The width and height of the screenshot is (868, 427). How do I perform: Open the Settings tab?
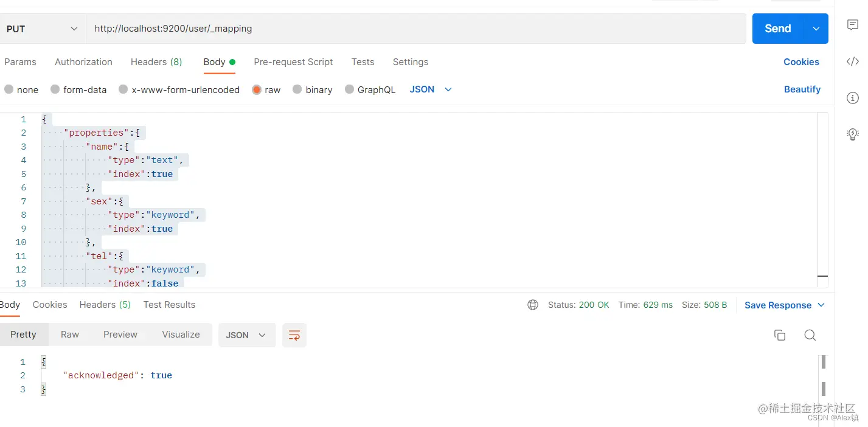(x=411, y=62)
